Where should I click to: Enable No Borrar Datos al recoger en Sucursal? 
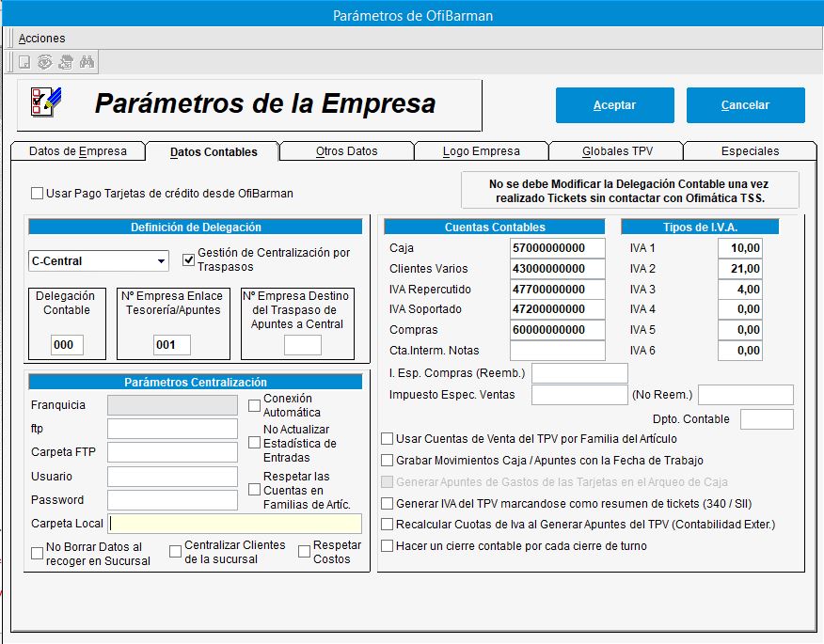click(x=37, y=553)
